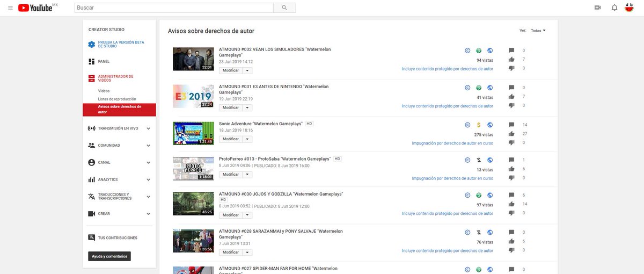The image size is (644, 274).
Task: Click the Transmisión en vivo icon
Action: click(92, 128)
